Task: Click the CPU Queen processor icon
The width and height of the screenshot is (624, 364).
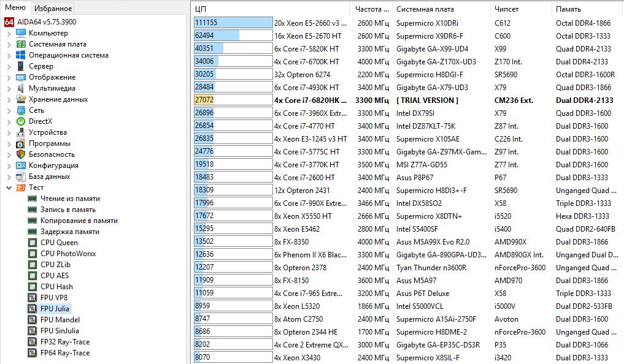Action: [x=33, y=243]
